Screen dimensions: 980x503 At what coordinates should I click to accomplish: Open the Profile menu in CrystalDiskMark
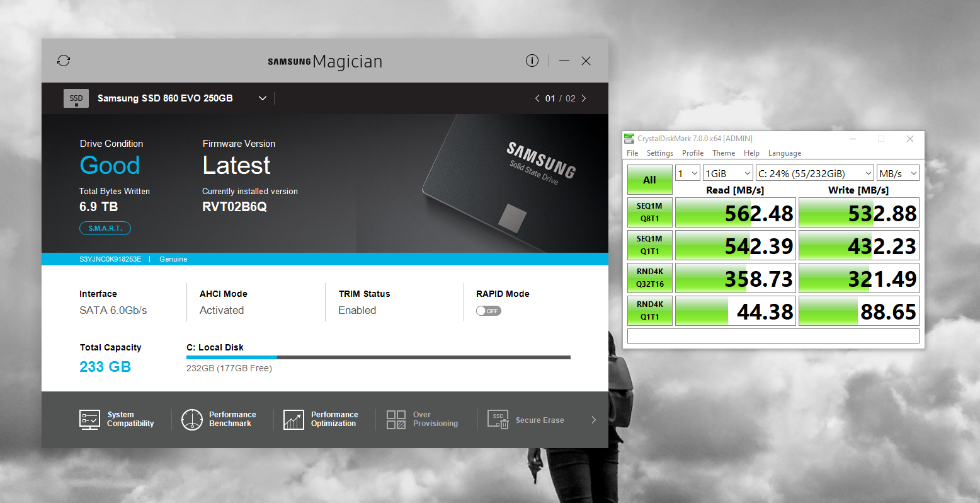[x=693, y=153]
